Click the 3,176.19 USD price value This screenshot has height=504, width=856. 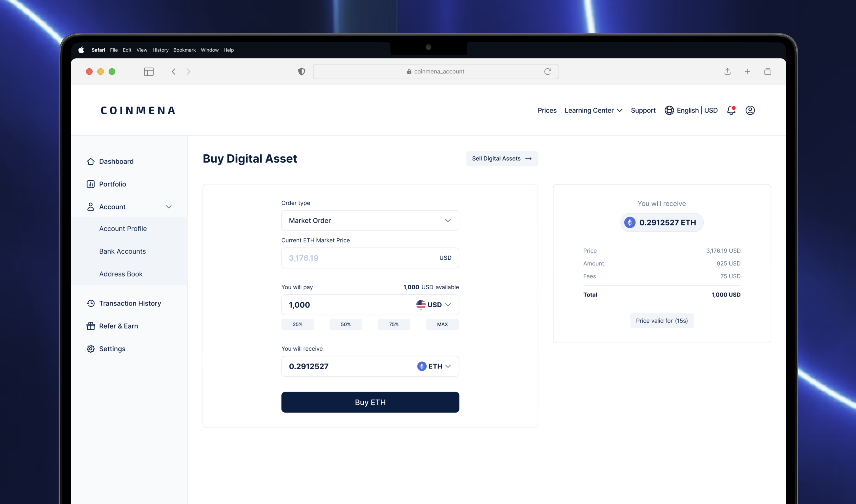pos(723,251)
